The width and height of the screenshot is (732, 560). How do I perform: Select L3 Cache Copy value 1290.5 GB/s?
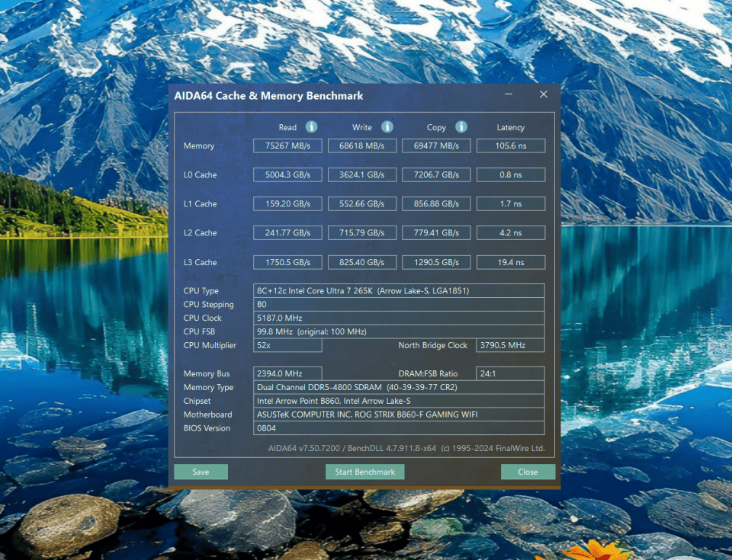click(436, 262)
